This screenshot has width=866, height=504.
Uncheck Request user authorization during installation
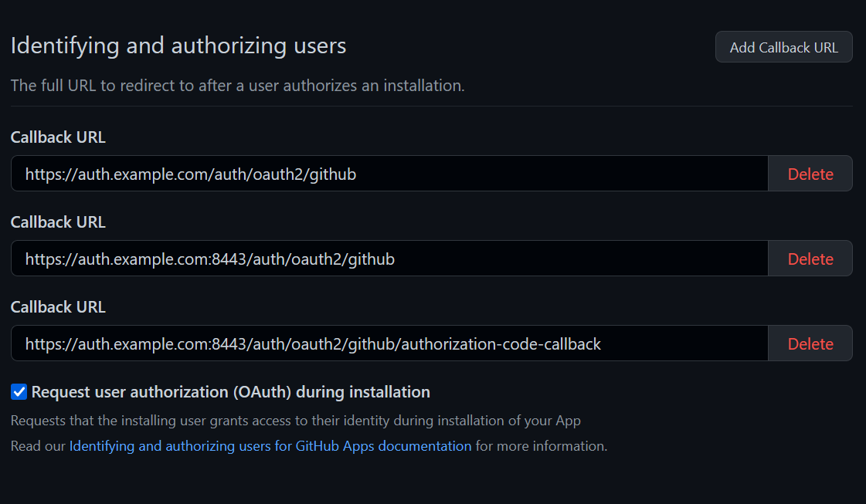tap(19, 391)
